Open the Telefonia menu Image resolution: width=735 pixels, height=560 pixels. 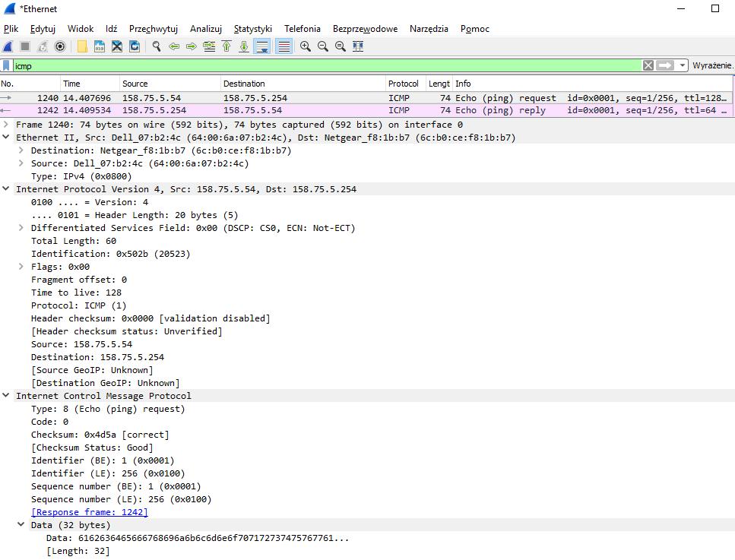pos(303,29)
